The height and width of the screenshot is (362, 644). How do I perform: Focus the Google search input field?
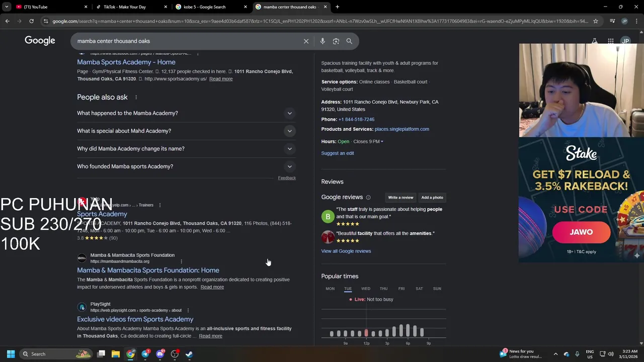click(x=186, y=41)
